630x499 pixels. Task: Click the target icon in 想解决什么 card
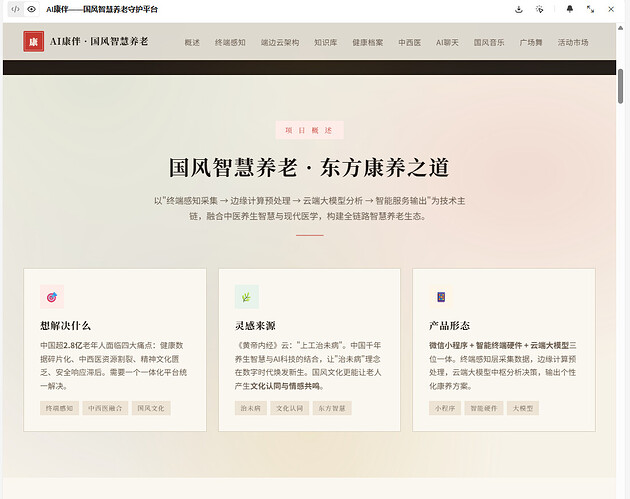click(52, 297)
